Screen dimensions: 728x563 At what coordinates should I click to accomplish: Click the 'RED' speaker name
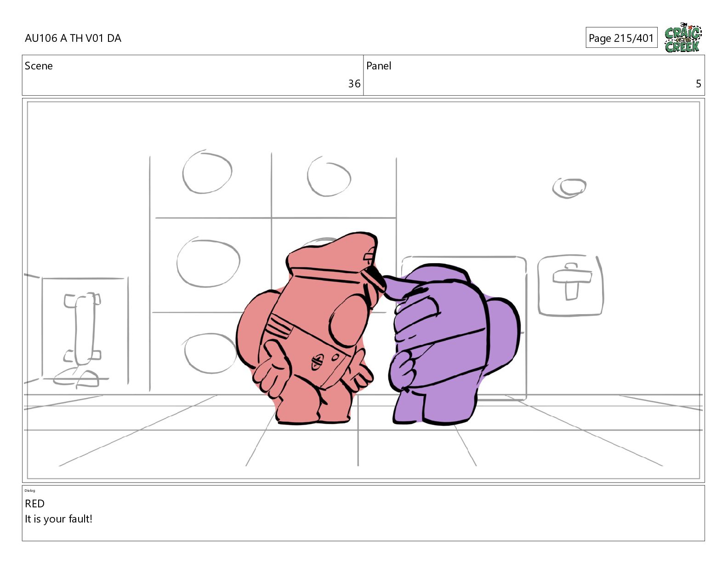tap(34, 504)
